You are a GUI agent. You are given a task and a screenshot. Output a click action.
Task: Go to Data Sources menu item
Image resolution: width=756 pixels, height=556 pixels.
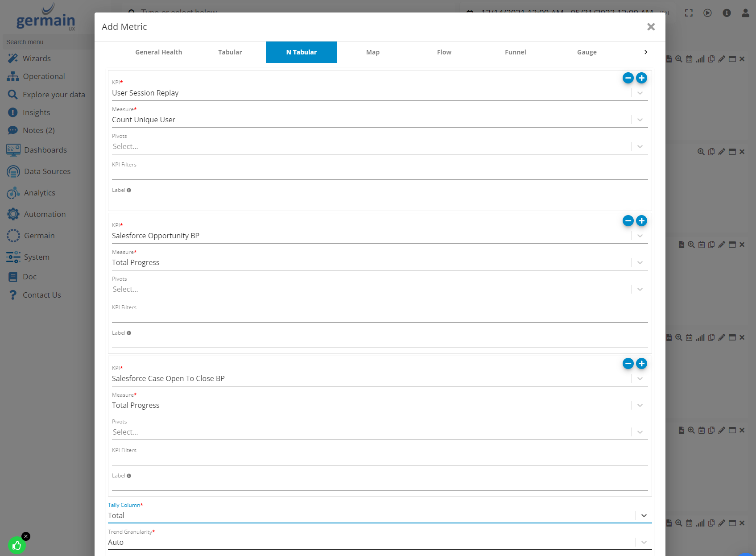click(x=47, y=171)
